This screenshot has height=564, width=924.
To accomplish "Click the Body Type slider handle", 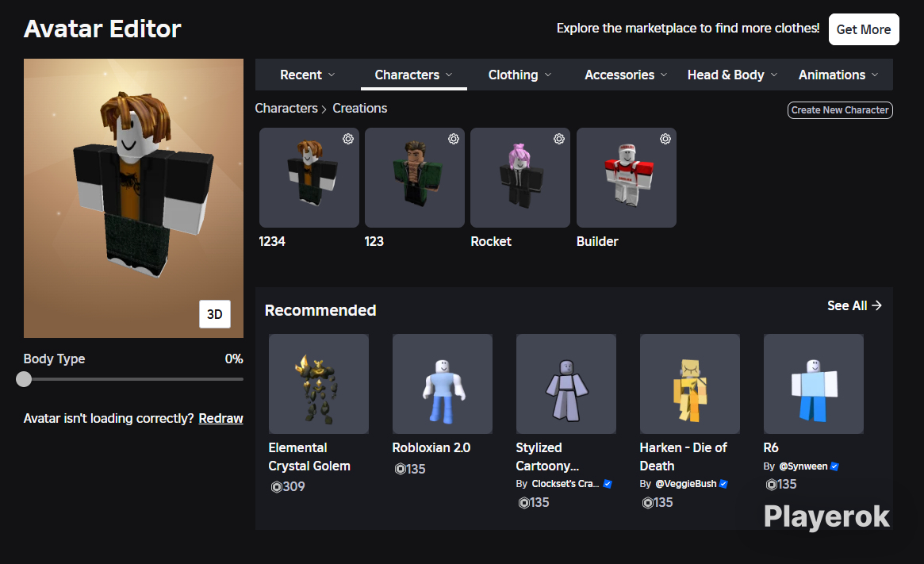I will [24, 379].
